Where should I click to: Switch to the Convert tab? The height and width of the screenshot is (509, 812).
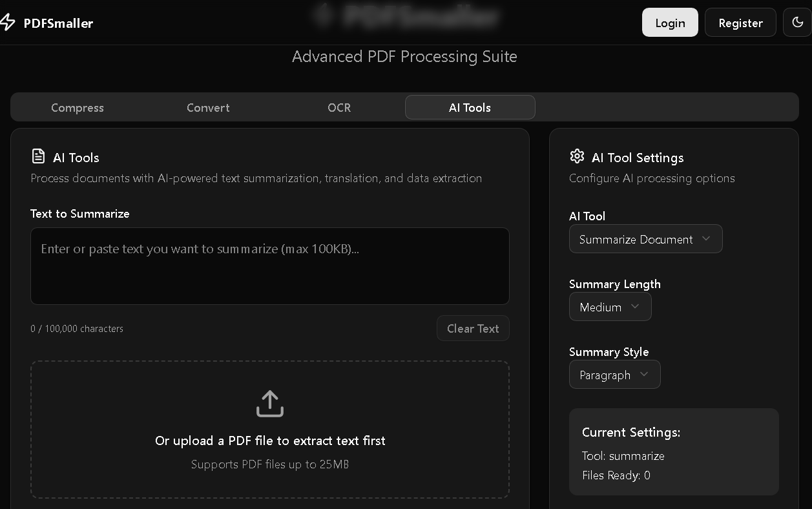point(208,107)
